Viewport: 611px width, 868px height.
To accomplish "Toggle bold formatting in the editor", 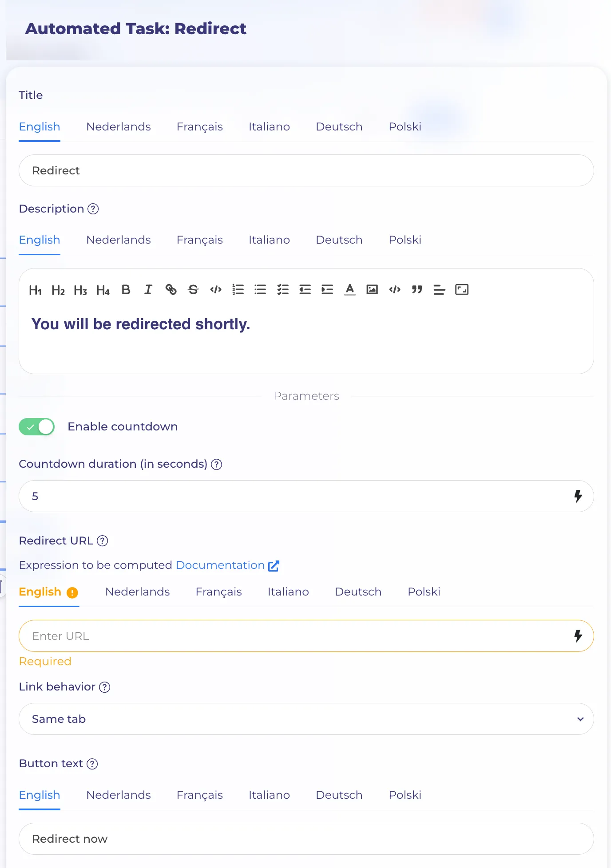I will (x=126, y=290).
